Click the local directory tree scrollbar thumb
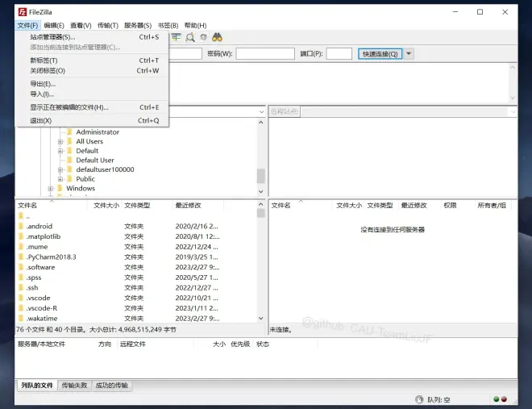Screen dimensions: 532x409 coord(261,176)
